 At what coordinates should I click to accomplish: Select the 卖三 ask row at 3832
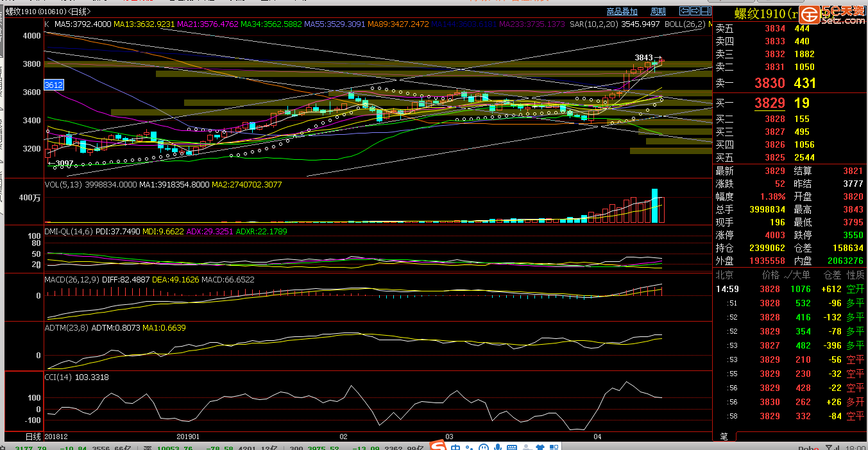(789, 54)
